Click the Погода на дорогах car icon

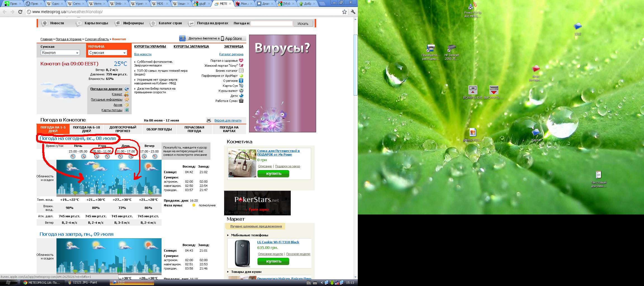[x=191, y=23]
